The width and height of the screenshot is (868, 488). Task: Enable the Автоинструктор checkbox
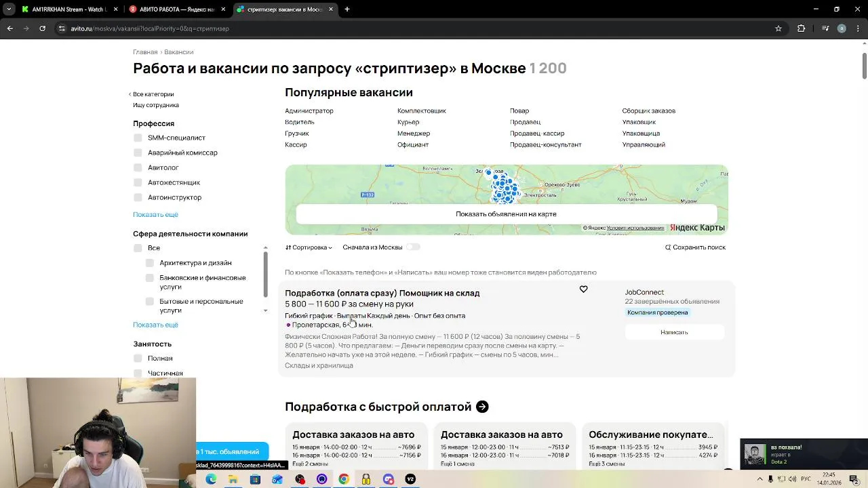point(138,197)
